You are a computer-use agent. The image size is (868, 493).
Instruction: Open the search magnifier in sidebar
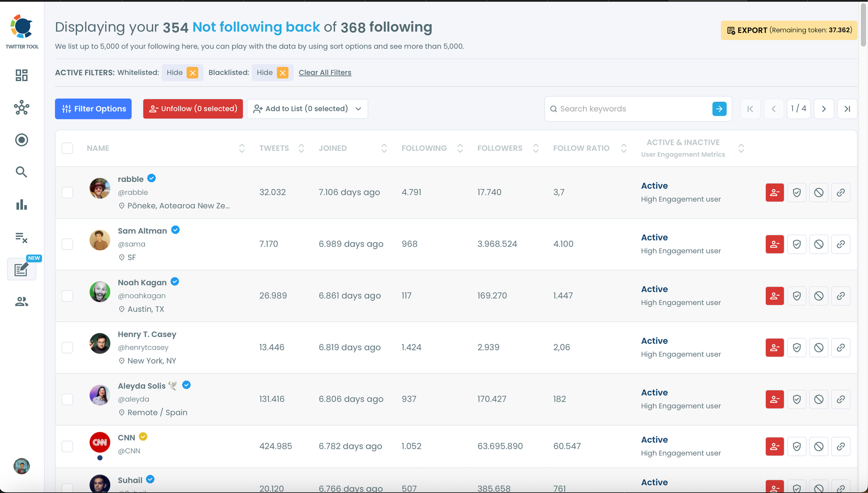21,172
